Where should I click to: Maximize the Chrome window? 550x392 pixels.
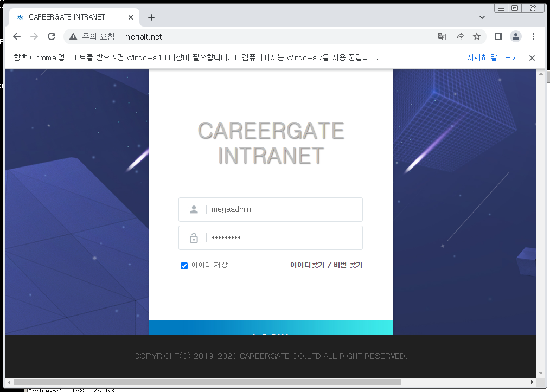click(x=515, y=9)
